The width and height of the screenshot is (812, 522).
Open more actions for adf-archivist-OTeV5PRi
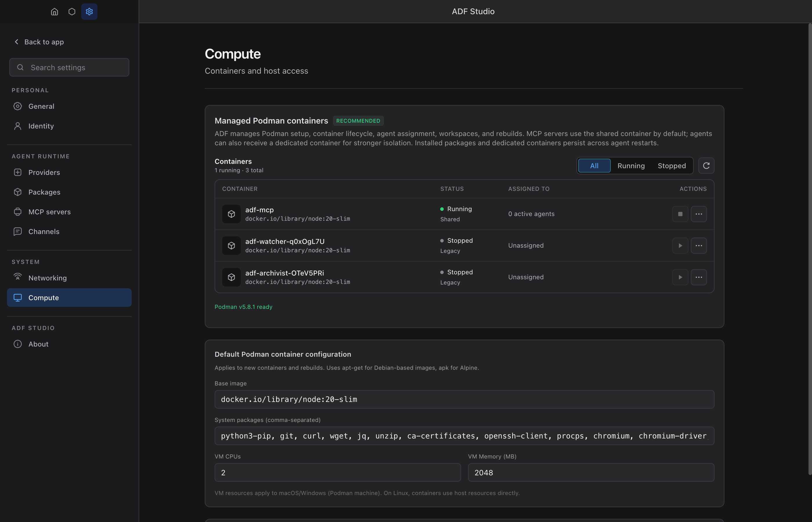[699, 277]
